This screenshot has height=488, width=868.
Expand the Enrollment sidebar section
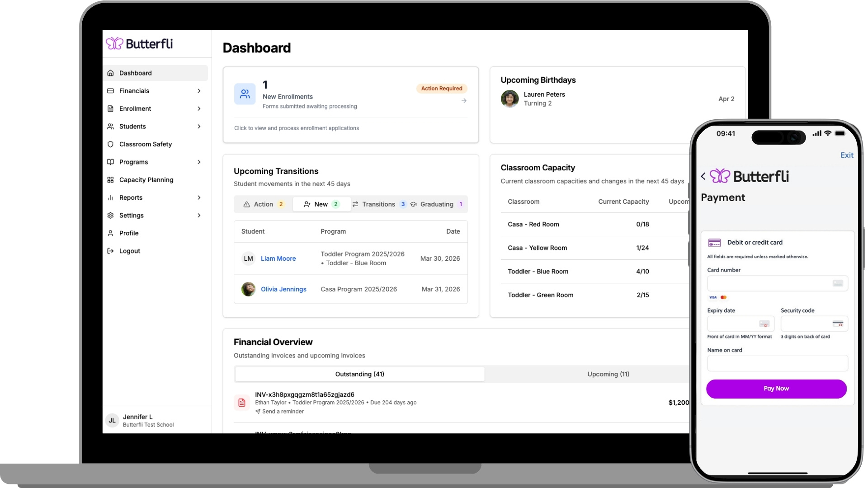pos(199,108)
